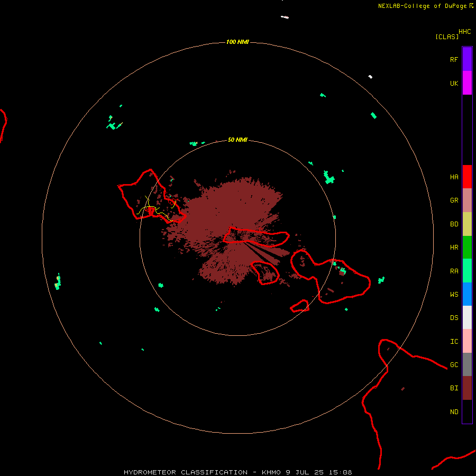
Task: Click the "50 NMI" range ring label
Action: coord(237,140)
